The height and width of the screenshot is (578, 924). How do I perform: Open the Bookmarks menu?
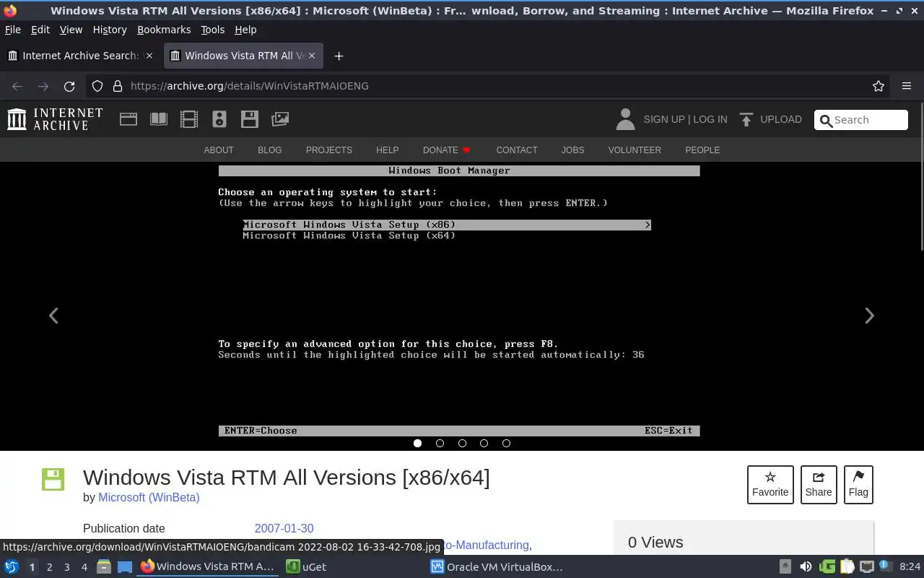pyautogui.click(x=164, y=30)
